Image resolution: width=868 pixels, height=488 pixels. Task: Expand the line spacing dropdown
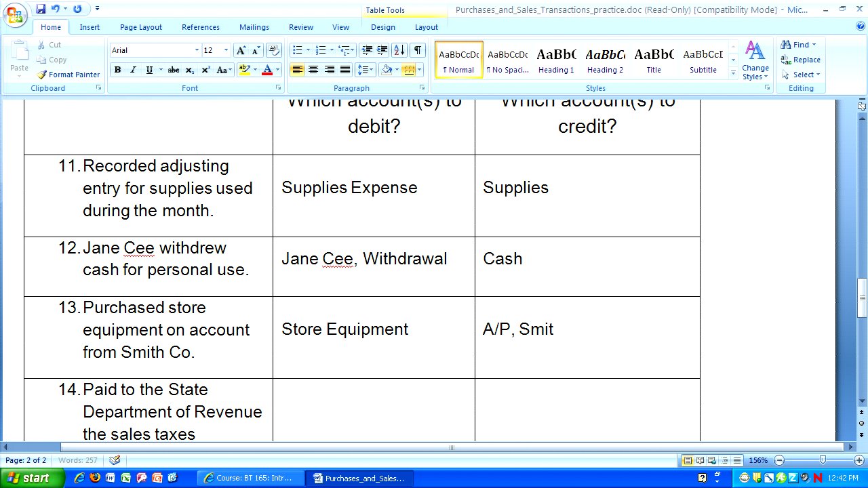(x=372, y=70)
